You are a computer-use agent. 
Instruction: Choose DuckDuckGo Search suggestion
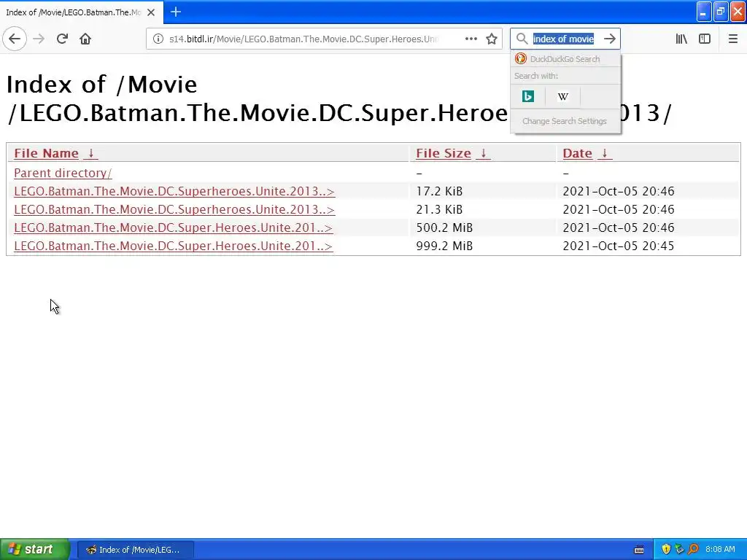pos(565,59)
